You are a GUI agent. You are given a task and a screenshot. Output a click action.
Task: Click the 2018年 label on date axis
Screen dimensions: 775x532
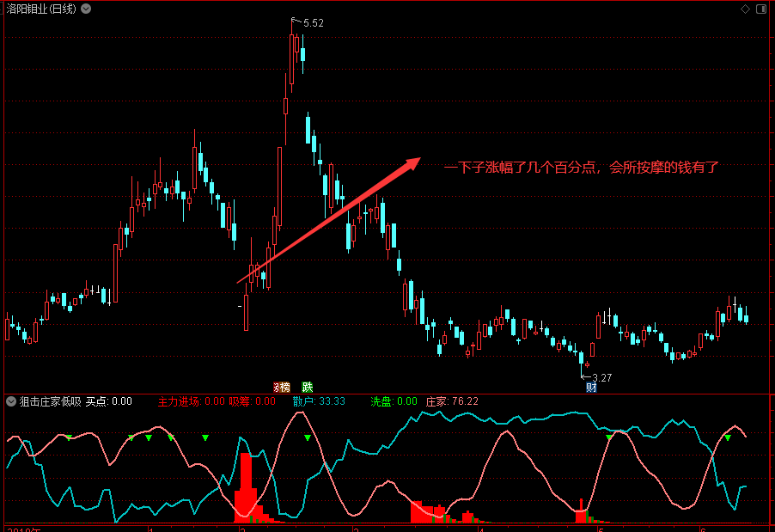click(x=24, y=529)
